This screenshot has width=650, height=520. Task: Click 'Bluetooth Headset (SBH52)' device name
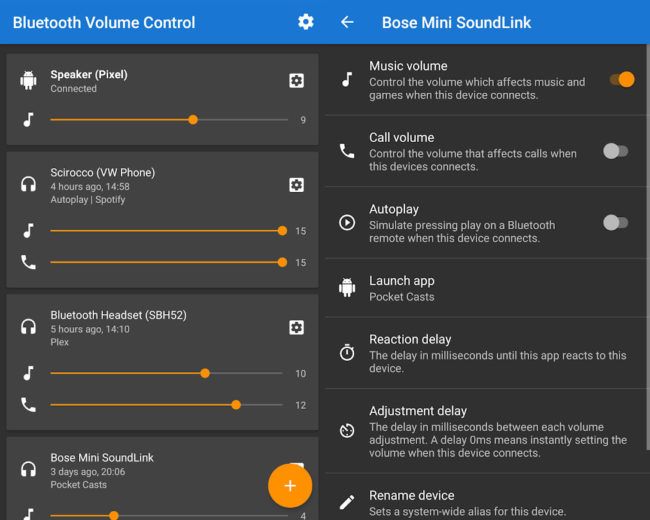119,315
